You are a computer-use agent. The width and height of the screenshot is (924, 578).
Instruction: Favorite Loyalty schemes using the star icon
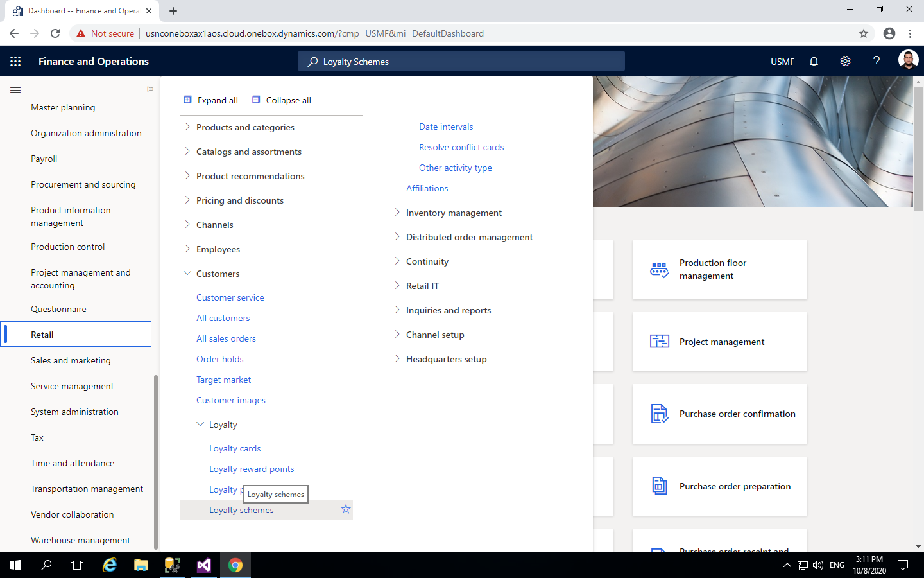[x=345, y=509]
